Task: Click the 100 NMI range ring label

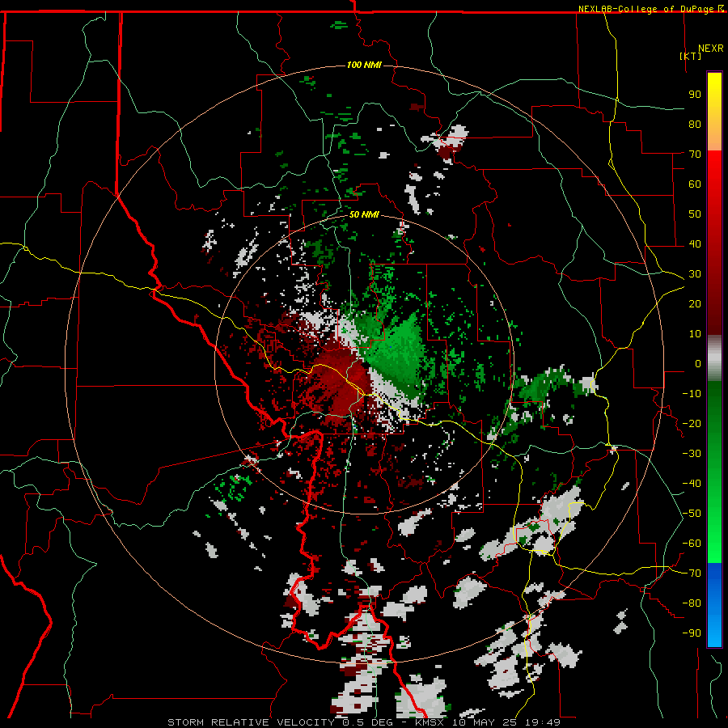Action: (x=364, y=65)
